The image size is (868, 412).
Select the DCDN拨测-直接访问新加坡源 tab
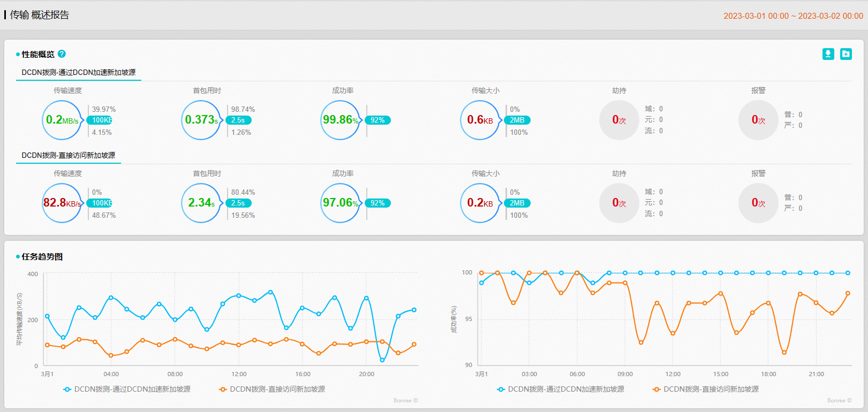click(69, 155)
